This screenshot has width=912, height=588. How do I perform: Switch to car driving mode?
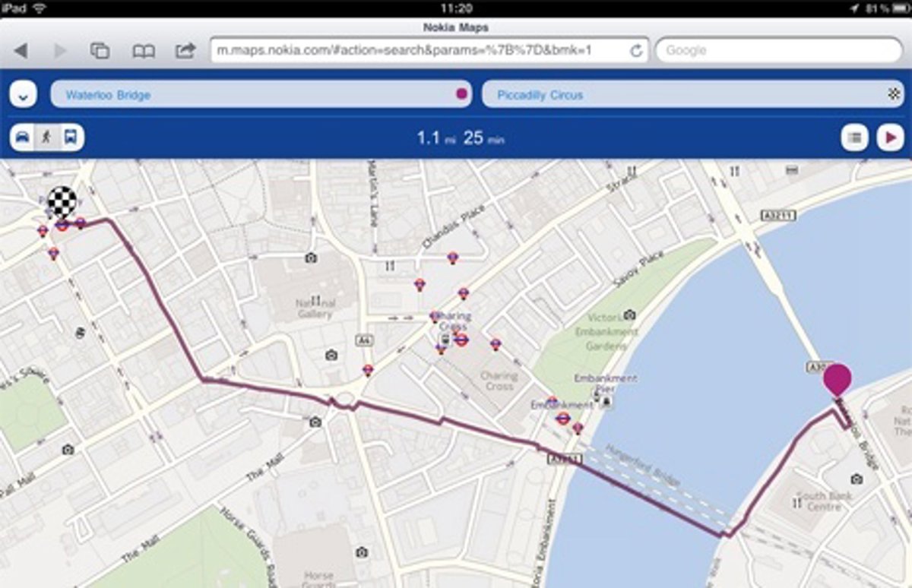pos(24,138)
